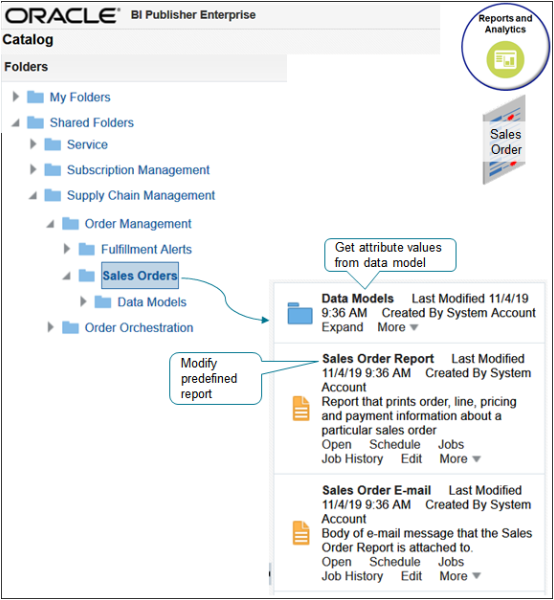The image size is (554, 600).
Task: Select Order Management folder label
Action: pyautogui.click(x=138, y=223)
